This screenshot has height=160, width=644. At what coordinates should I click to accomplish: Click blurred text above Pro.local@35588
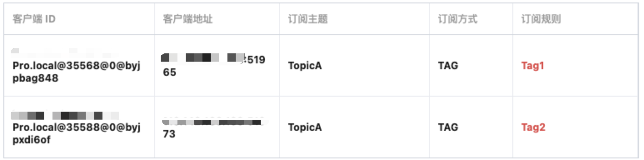(65, 115)
